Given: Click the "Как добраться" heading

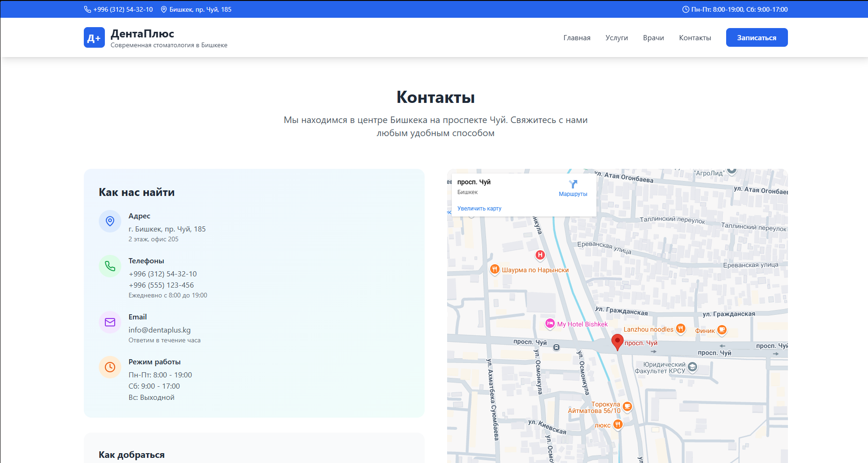Looking at the screenshot, I should 132,455.
